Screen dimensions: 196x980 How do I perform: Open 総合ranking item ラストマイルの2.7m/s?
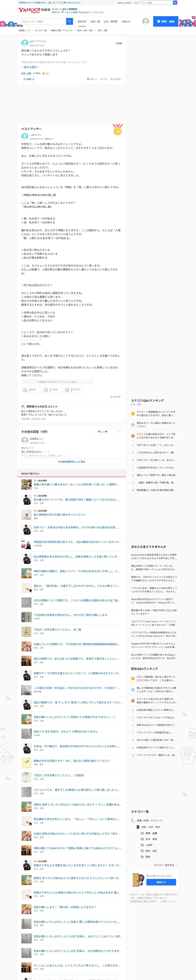[x=156, y=718]
